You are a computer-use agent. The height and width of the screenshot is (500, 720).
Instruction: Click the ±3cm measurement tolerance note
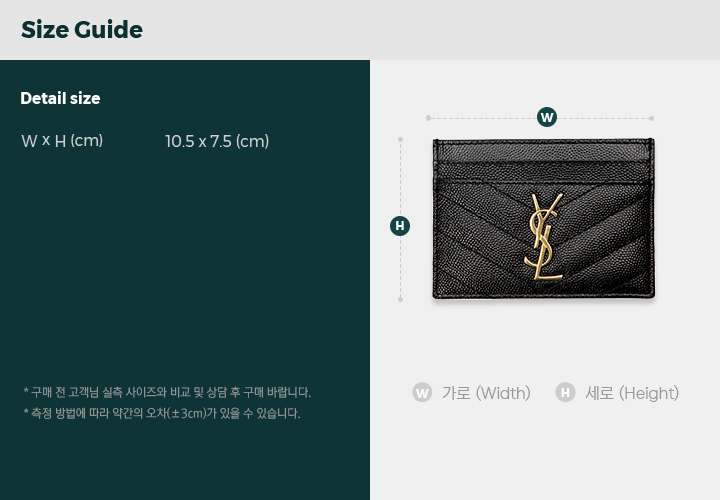pos(162,413)
